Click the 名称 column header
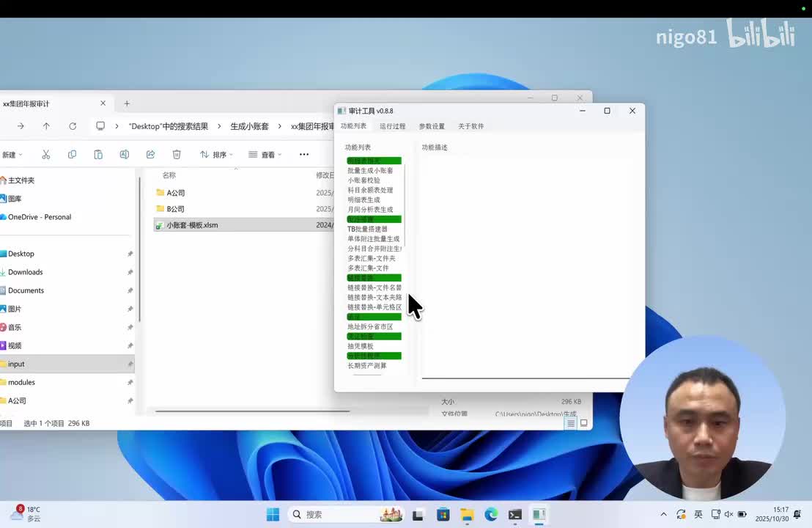The image size is (812, 528). coord(169,175)
